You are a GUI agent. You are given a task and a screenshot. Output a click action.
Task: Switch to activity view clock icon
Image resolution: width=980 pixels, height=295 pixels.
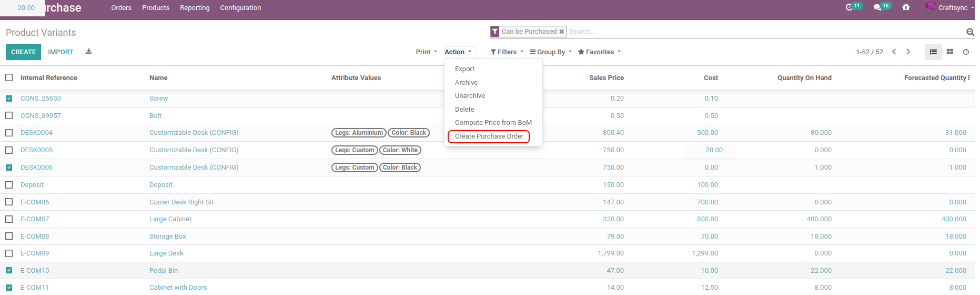pyautogui.click(x=966, y=52)
